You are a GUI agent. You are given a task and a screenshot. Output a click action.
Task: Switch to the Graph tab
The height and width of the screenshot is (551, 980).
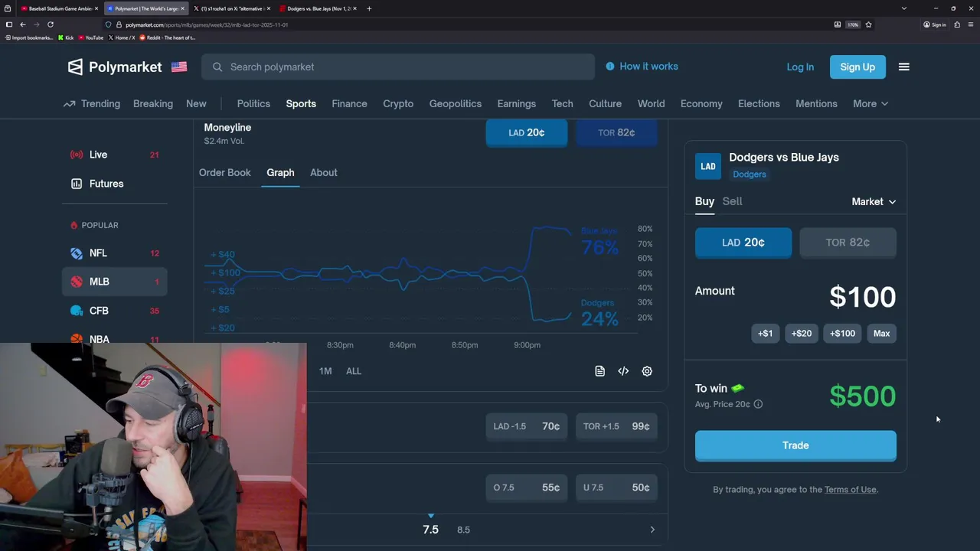pos(280,173)
